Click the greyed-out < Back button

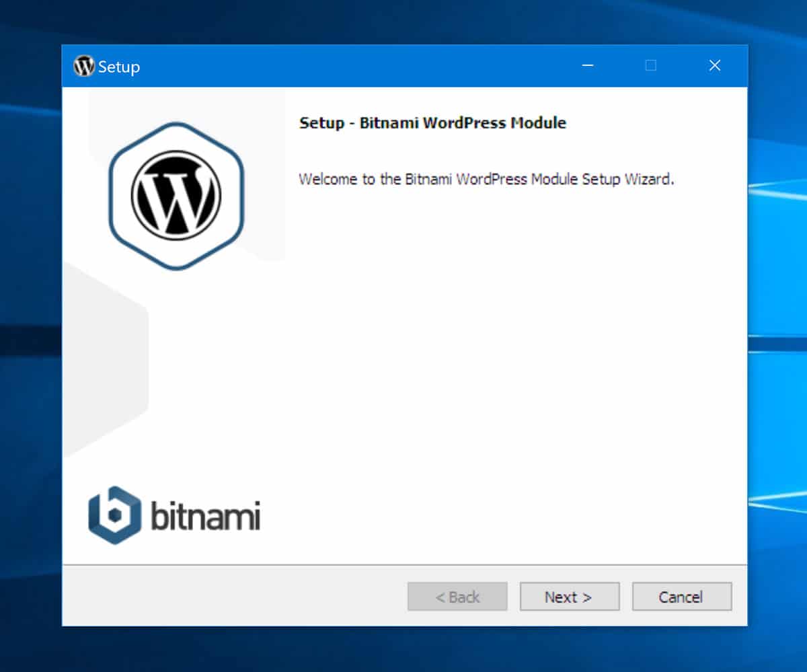[x=457, y=597]
